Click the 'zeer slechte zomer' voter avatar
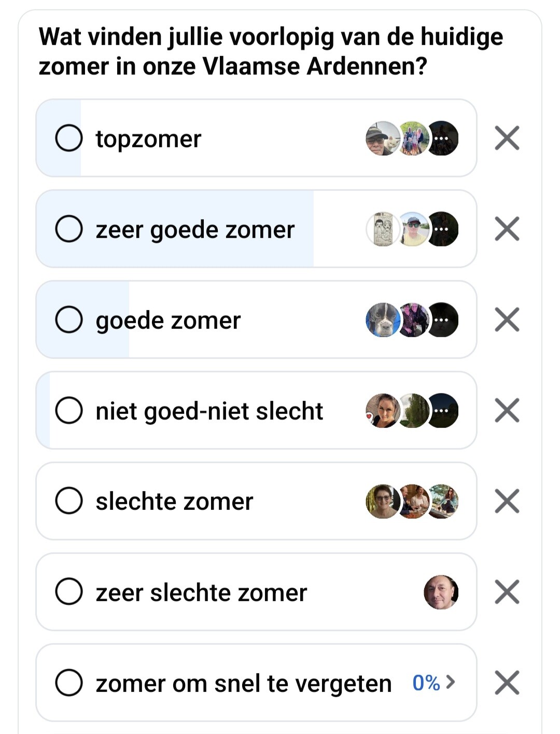 (441, 592)
